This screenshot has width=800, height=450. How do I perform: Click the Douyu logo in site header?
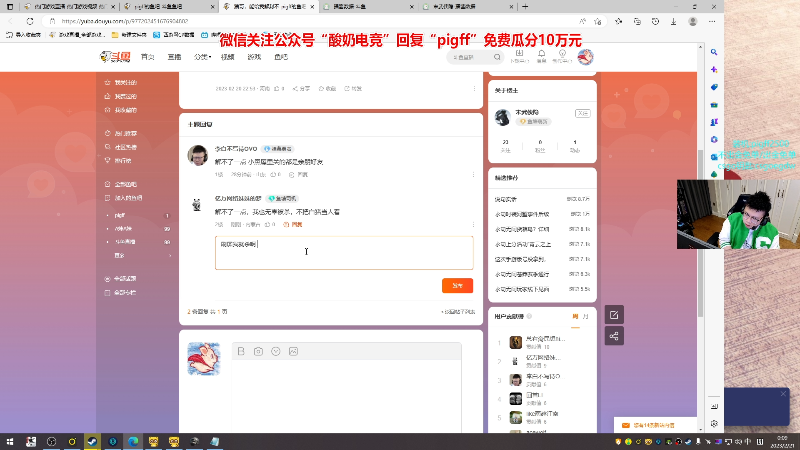[x=115, y=57]
